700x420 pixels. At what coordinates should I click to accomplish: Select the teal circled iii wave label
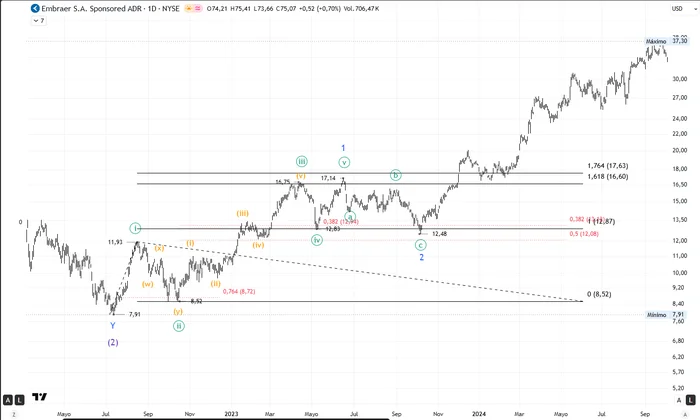point(302,162)
